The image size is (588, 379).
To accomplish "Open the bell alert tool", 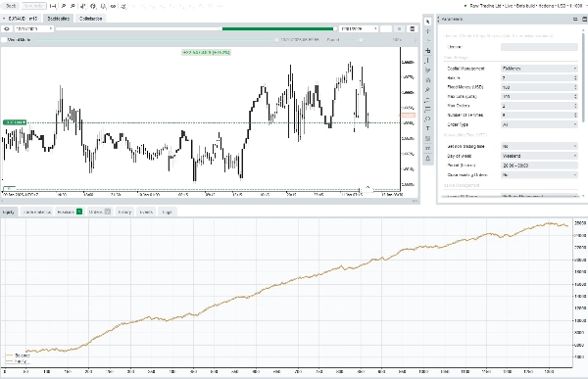I will tap(428, 159).
